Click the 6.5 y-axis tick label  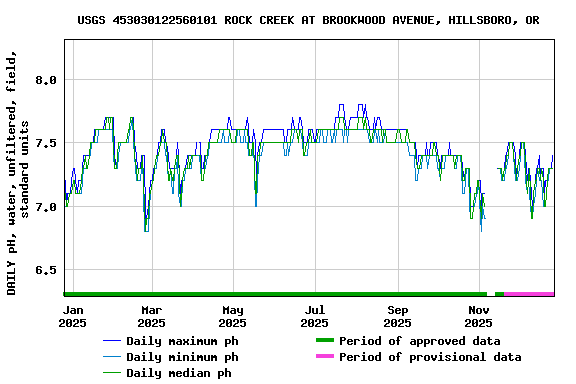tap(46, 270)
